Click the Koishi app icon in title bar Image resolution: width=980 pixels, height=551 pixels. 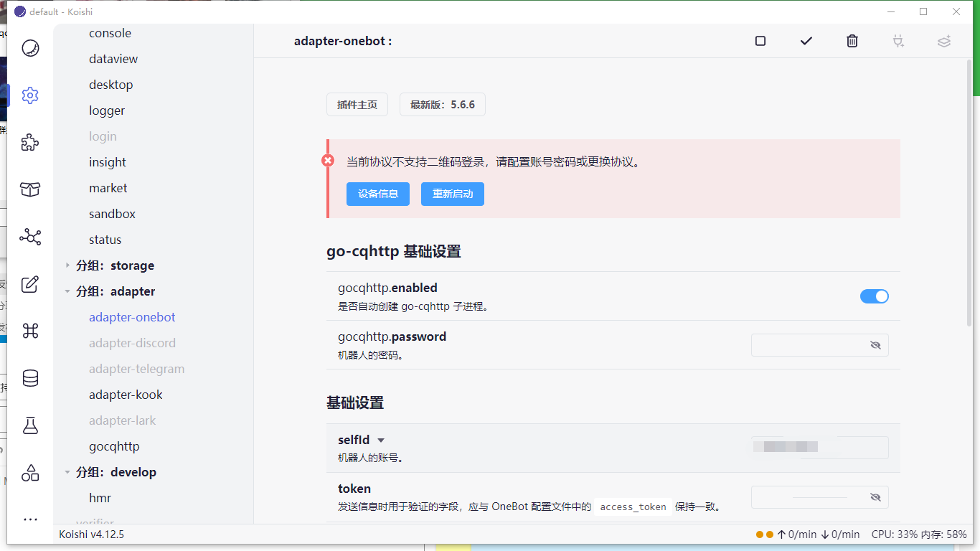(x=20, y=11)
